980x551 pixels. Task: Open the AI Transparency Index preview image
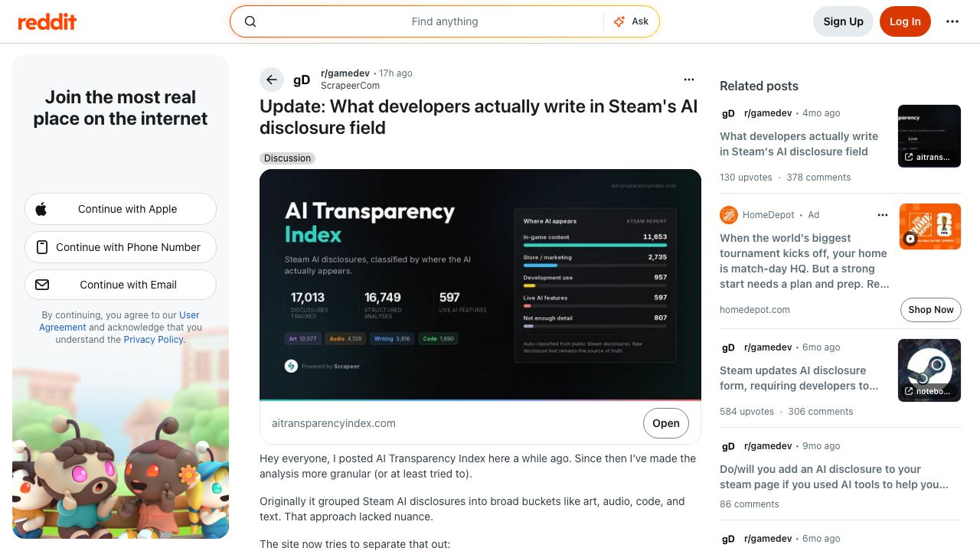(480, 285)
